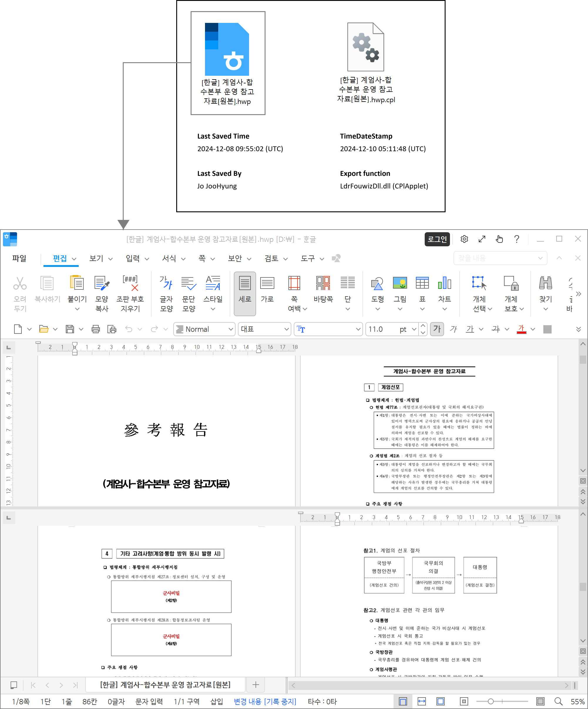
Task: Add a new document tab with plus button
Action: pyautogui.click(x=256, y=685)
